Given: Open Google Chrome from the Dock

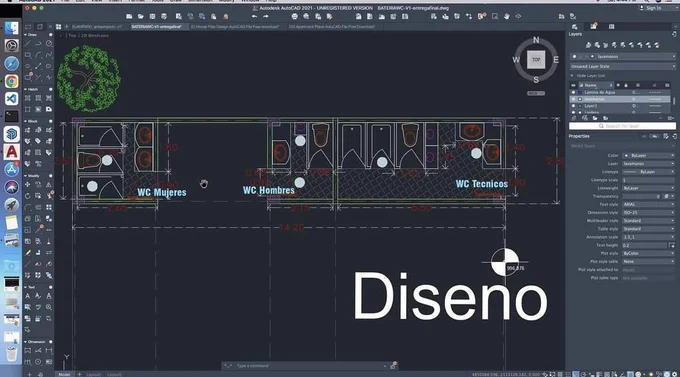Looking at the screenshot, I should tap(12, 81).
